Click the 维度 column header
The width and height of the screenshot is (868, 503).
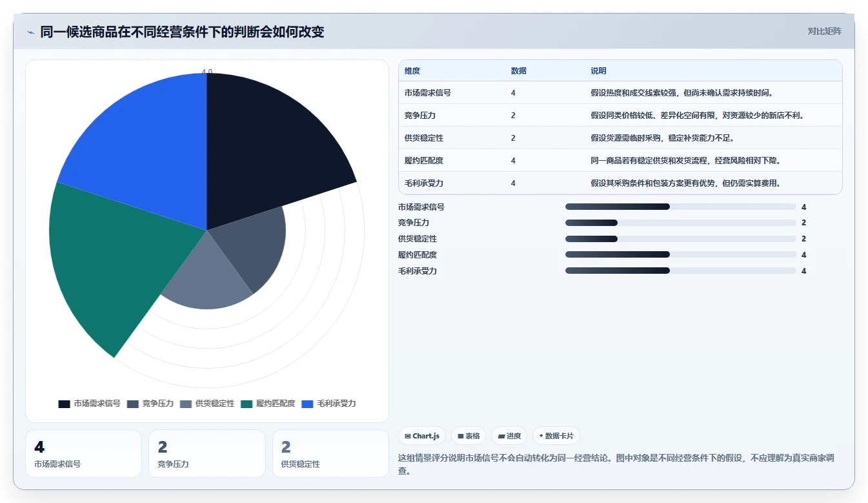coord(412,71)
